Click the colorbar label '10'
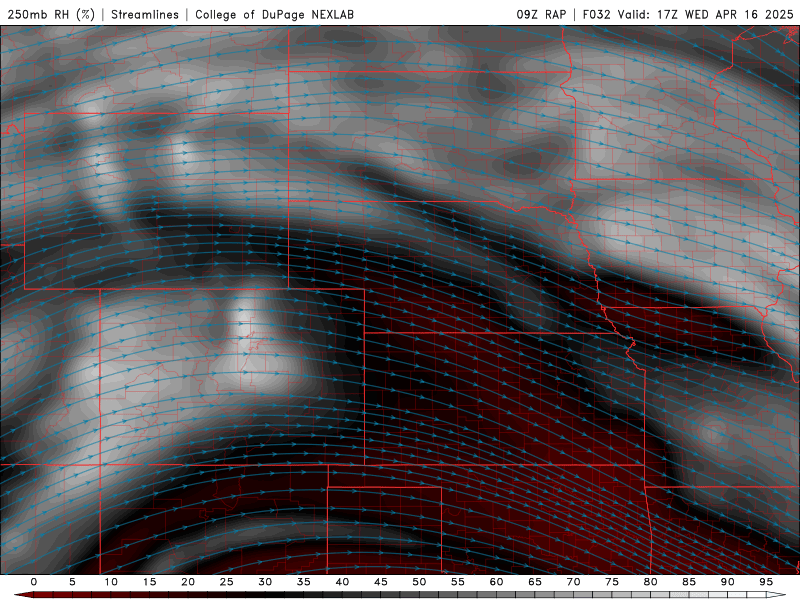Image resolution: width=800 pixels, height=600 pixels. (111, 582)
